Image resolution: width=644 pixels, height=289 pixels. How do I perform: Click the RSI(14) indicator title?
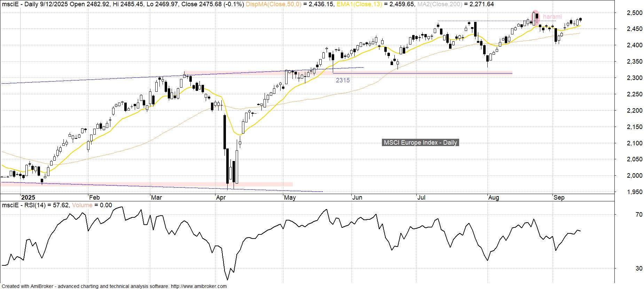tap(35, 205)
